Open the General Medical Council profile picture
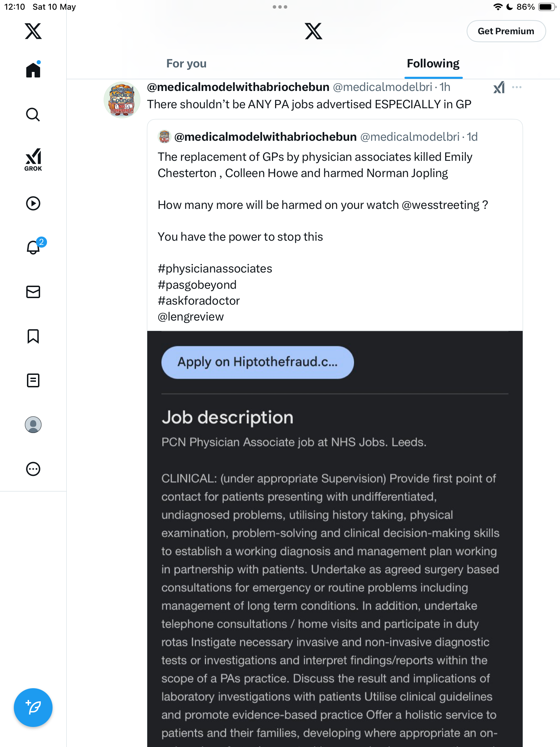The height and width of the screenshot is (747, 560). pyautogui.click(x=122, y=100)
